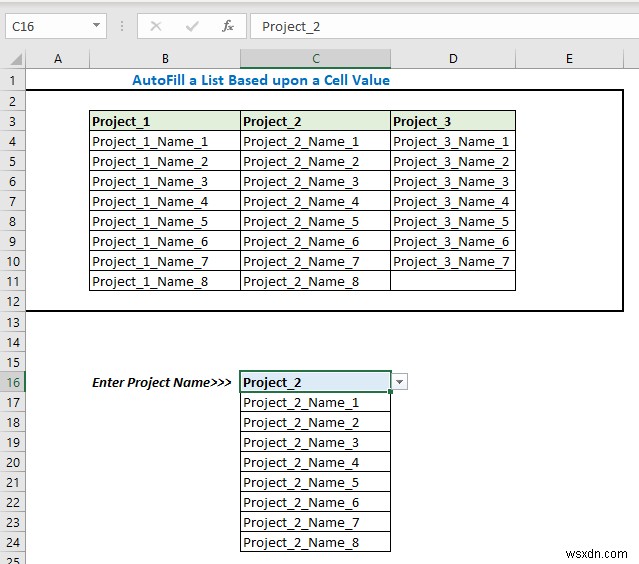This screenshot has height=564, width=639.
Task: Click cell Project_1_Name_8
Action: [165, 281]
